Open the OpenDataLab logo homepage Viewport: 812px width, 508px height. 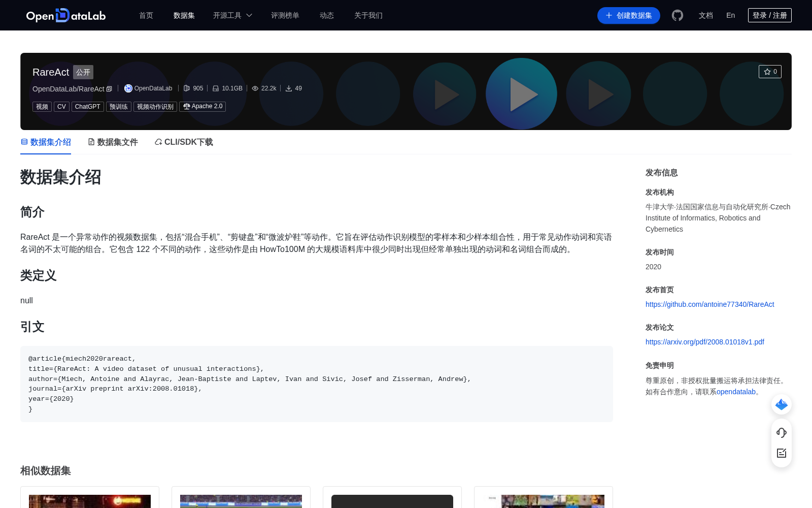click(x=66, y=15)
